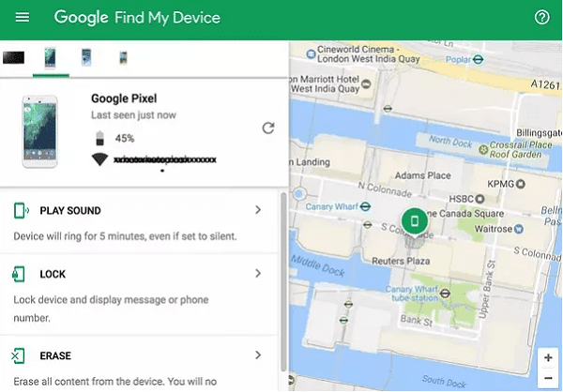Click the large Google Pixel phone image
Image resolution: width=563 pixels, height=392 pixels.
[x=39, y=131]
